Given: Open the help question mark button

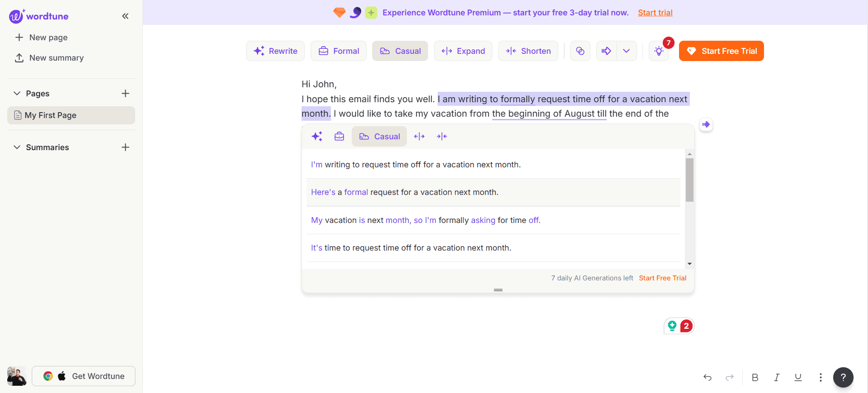Looking at the screenshot, I should tap(843, 377).
